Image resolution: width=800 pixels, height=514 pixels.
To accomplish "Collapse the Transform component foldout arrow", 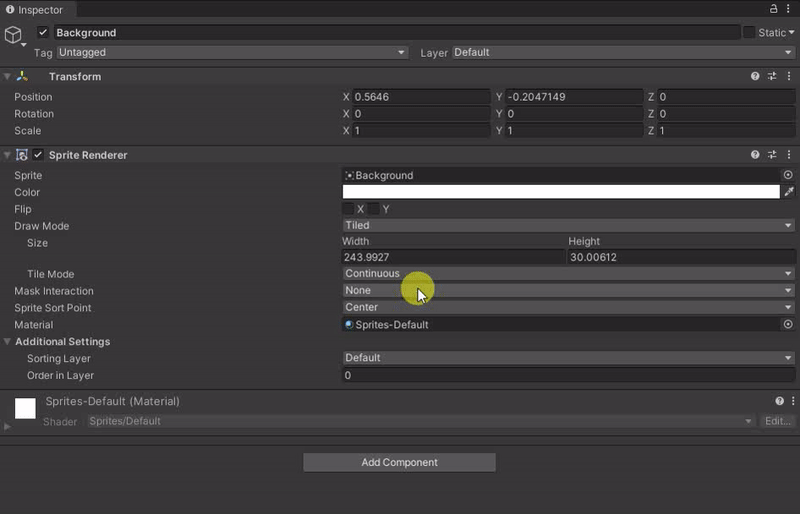I will pos(7,76).
